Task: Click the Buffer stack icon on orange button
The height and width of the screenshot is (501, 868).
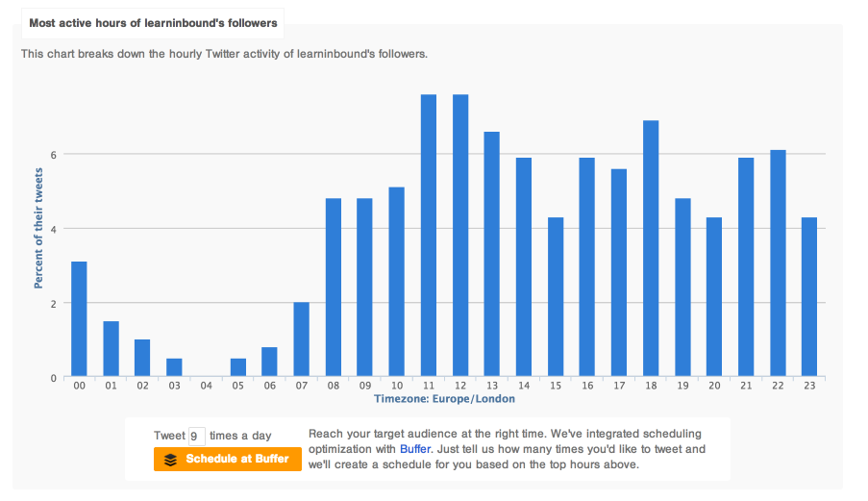Action: (170, 460)
